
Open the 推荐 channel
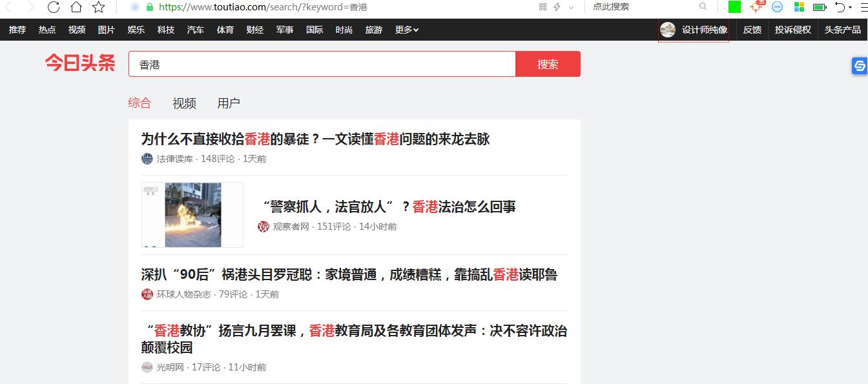coord(17,30)
